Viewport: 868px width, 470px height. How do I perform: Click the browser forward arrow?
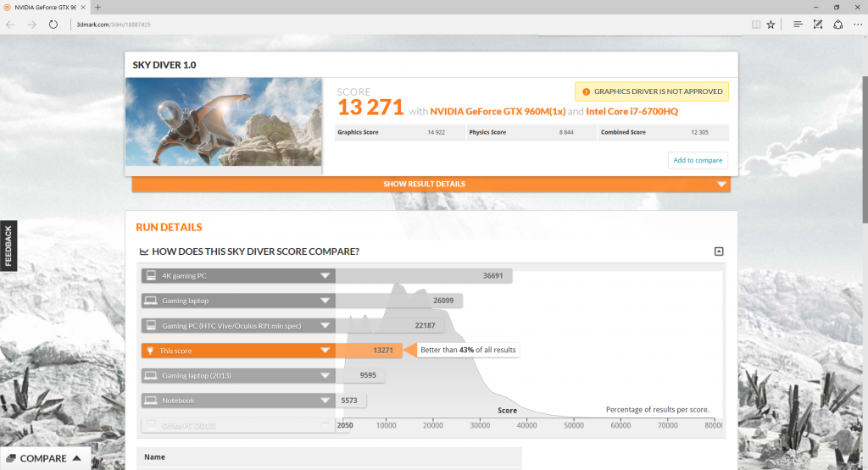pyautogui.click(x=31, y=25)
